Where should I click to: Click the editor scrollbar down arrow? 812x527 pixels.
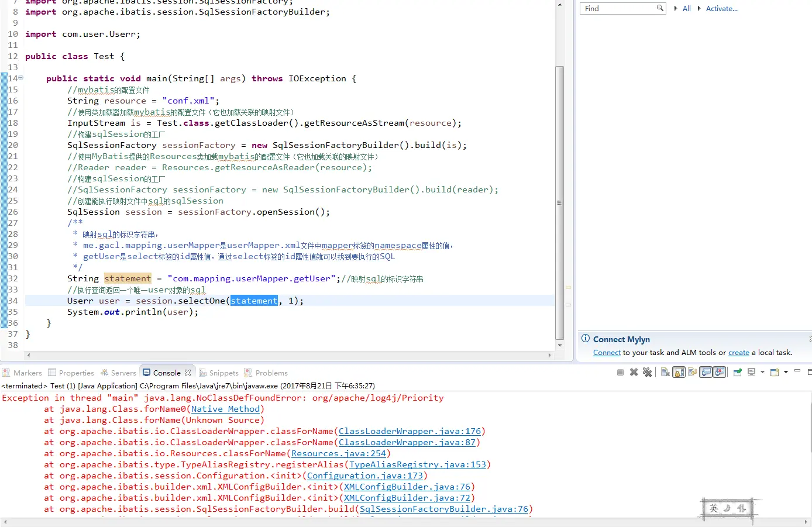click(560, 346)
